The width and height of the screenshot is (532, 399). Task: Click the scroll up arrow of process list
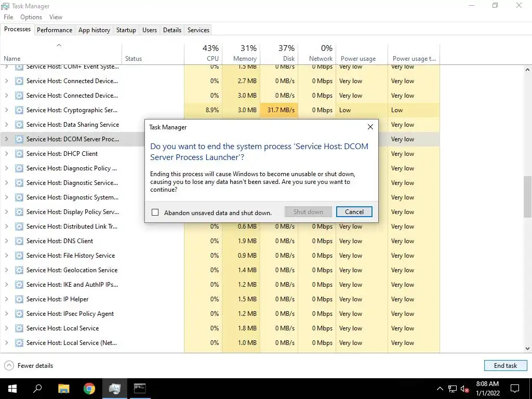[527, 70]
